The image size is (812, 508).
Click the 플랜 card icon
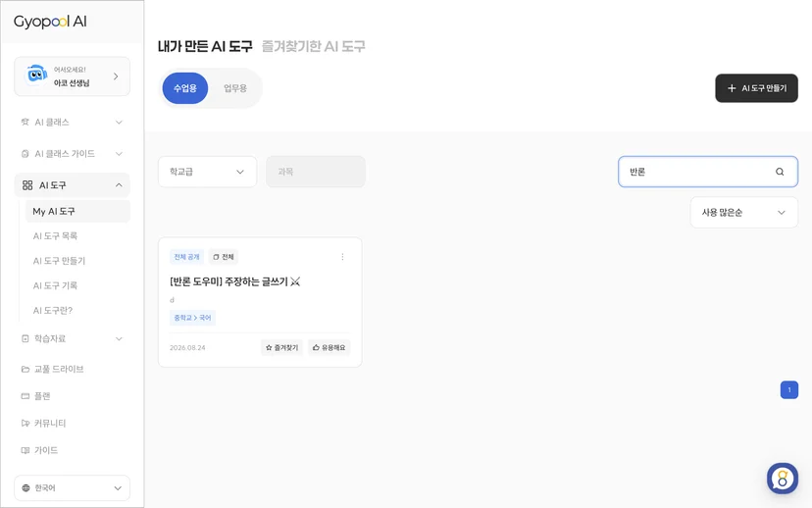click(25, 396)
